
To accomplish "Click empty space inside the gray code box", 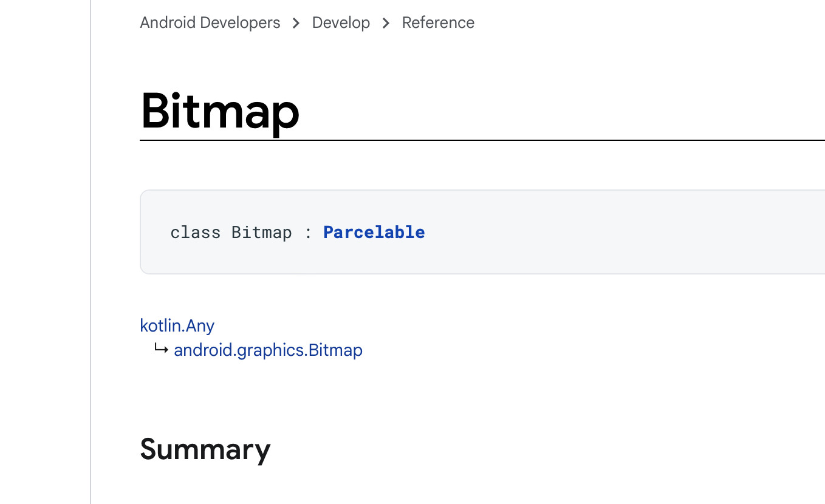I will (608, 232).
